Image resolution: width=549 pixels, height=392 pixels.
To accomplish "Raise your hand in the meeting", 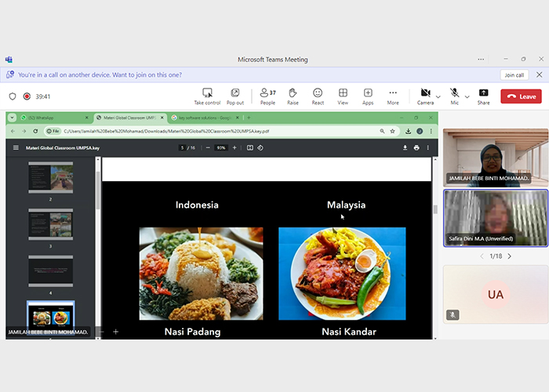I will [x=293, y=96].
